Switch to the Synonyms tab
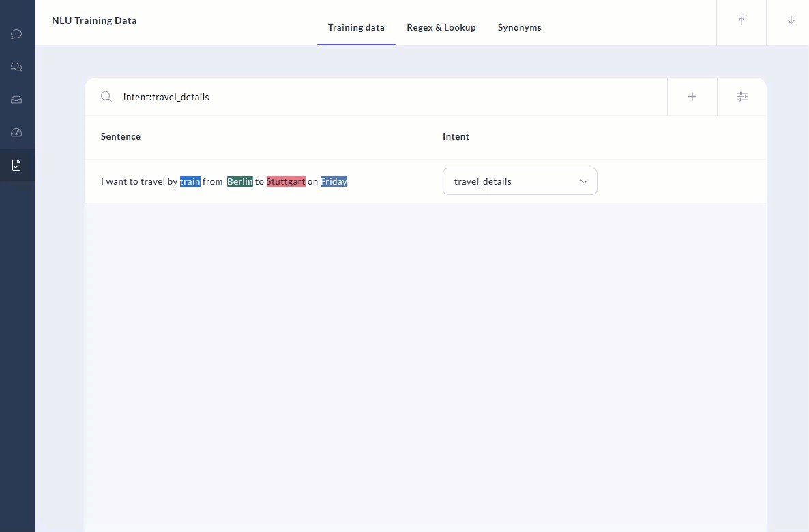The width and height of the screenshot is (809, 532). [x=520, y=27]
